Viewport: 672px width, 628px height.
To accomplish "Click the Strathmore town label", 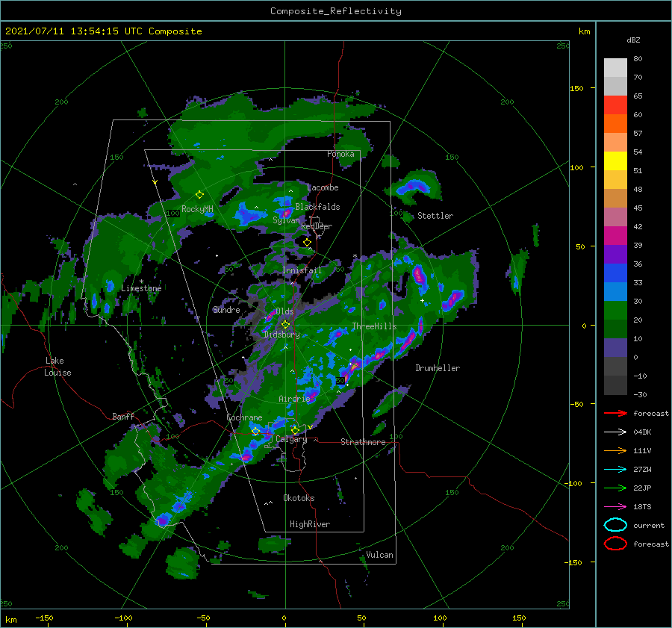I will 363,442.
